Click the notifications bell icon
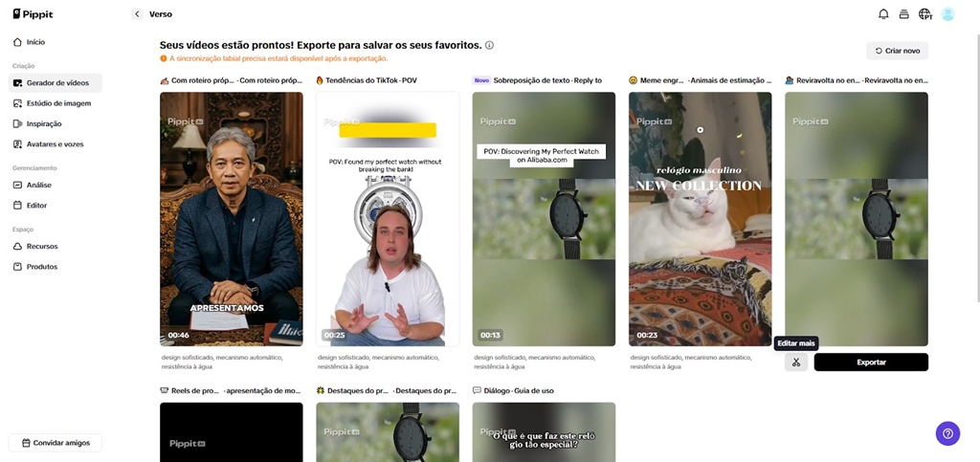 (883, 14)
